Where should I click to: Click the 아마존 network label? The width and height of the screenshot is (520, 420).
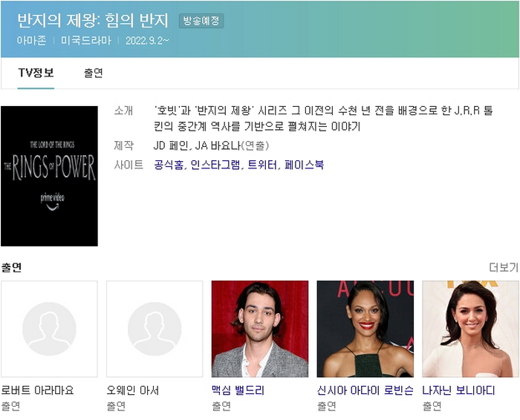[x=31, y=40]
